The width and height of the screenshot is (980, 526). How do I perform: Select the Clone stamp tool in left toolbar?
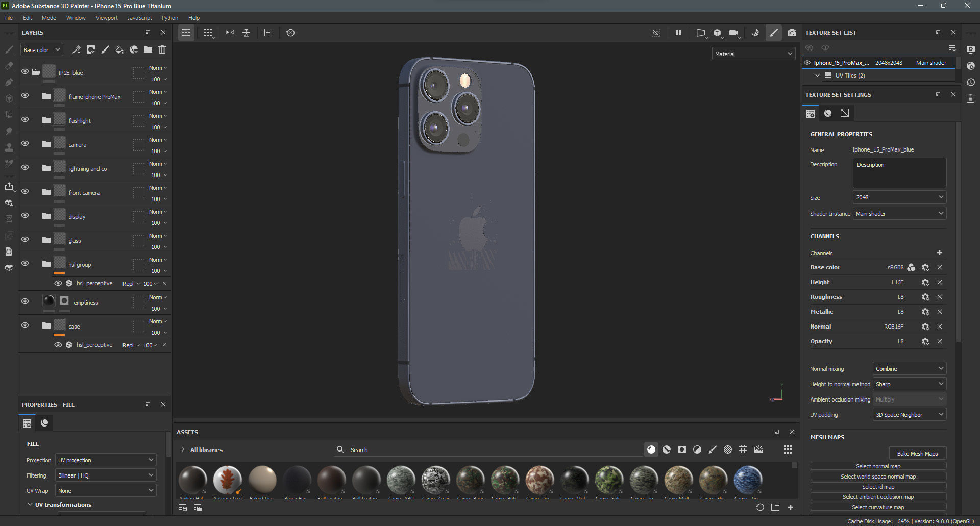click(x=9, y=147)
